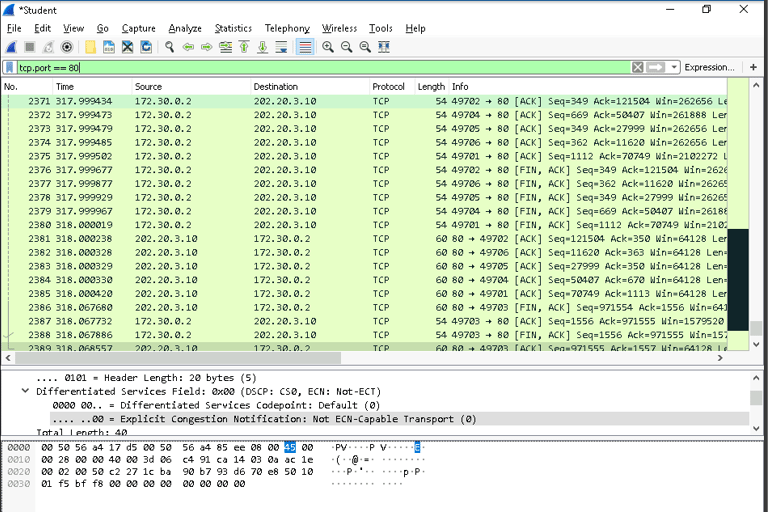Apply the display filter arrow

(655, 67)
